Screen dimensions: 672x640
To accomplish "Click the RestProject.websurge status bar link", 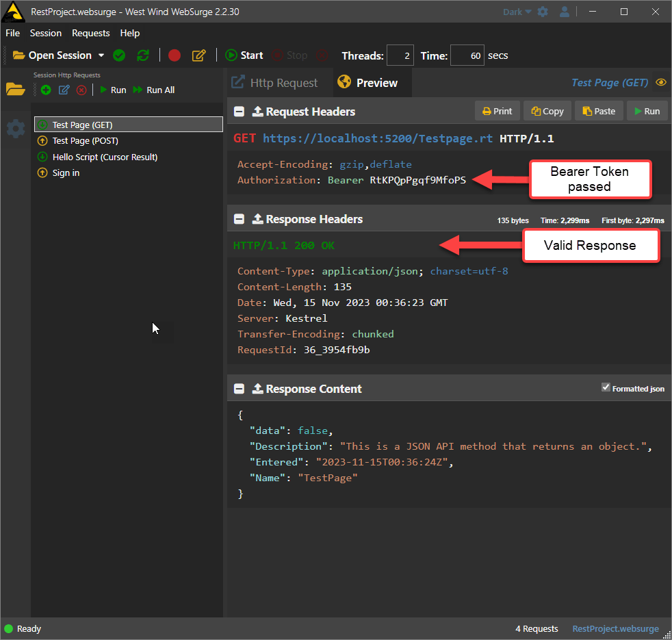I will (615, 628).
